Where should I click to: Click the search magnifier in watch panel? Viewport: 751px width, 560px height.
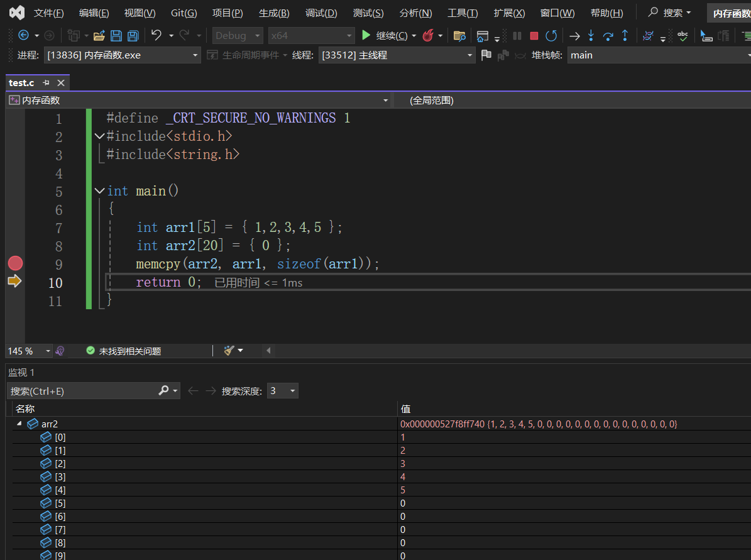pyautogui.click(x=164, y=391)
